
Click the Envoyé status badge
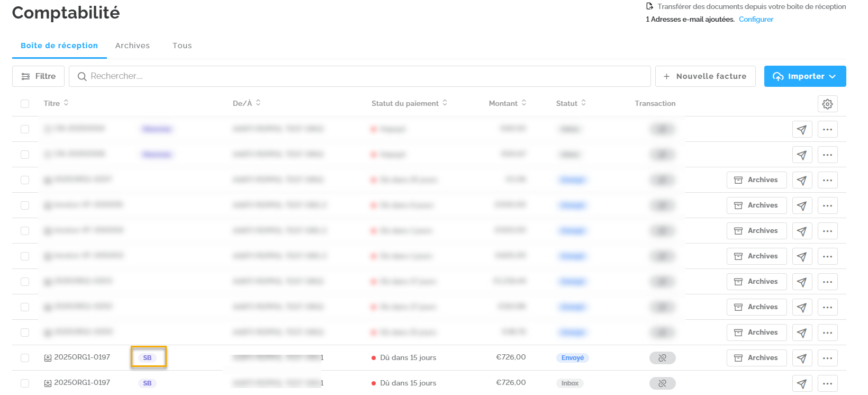click(x=573, y=358)
